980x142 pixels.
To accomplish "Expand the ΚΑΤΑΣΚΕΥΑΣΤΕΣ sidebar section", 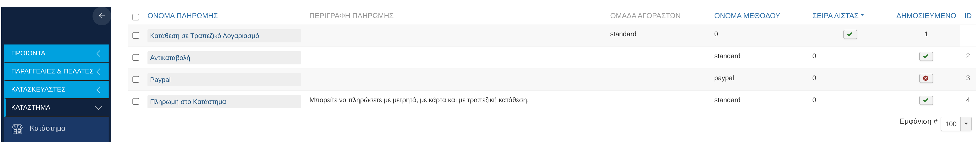I will 56,89.
